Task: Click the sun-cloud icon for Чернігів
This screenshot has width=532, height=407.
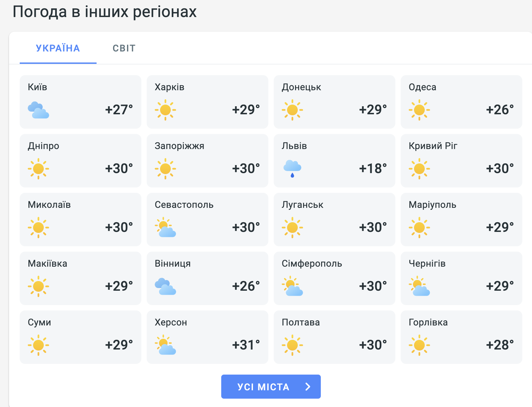Action: (419, 286)
